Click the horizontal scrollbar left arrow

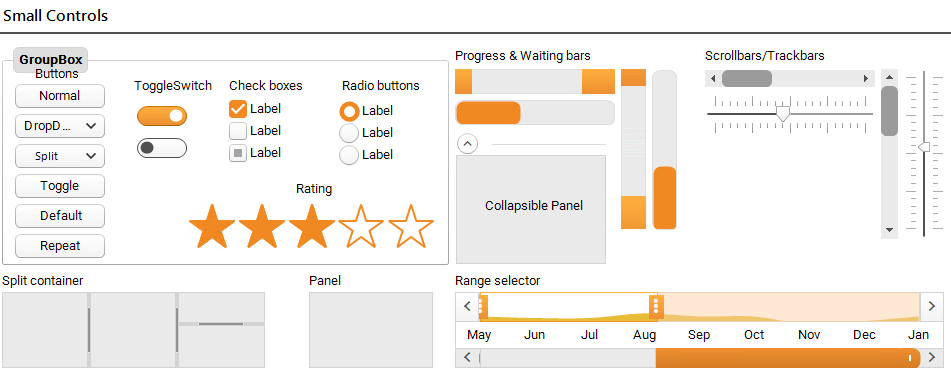[713, 79]
